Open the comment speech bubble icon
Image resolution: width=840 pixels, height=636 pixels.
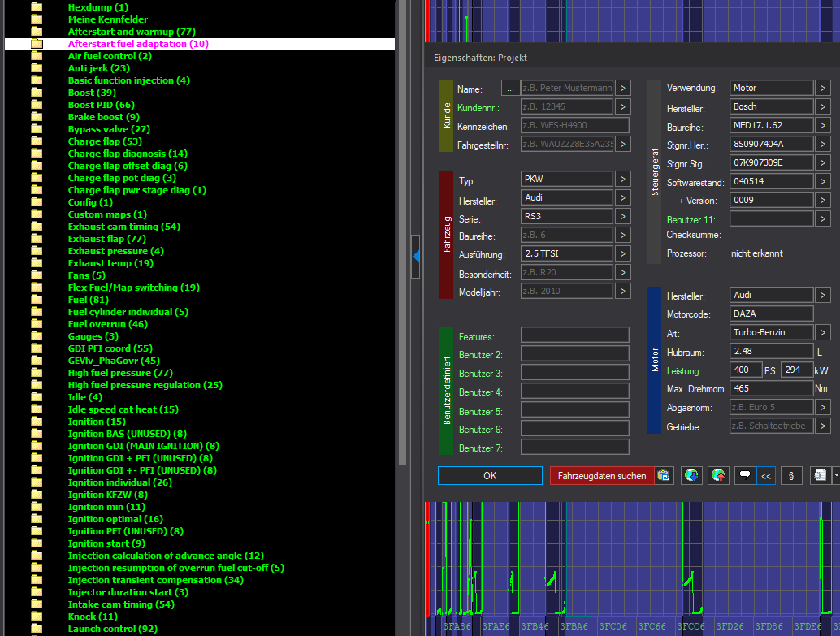point(745,475)
